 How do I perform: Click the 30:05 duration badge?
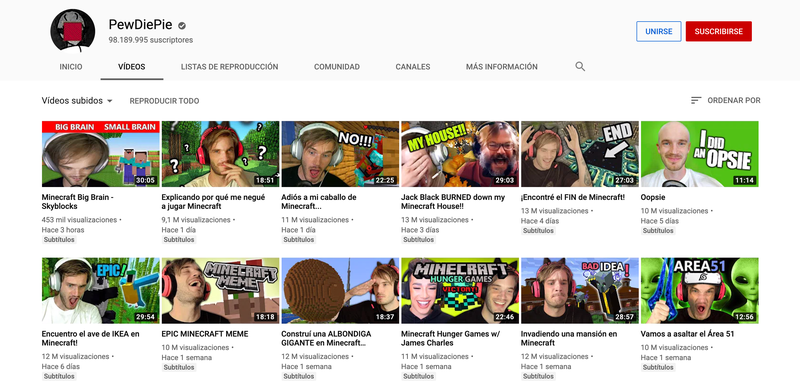click(x=146, y=180)
